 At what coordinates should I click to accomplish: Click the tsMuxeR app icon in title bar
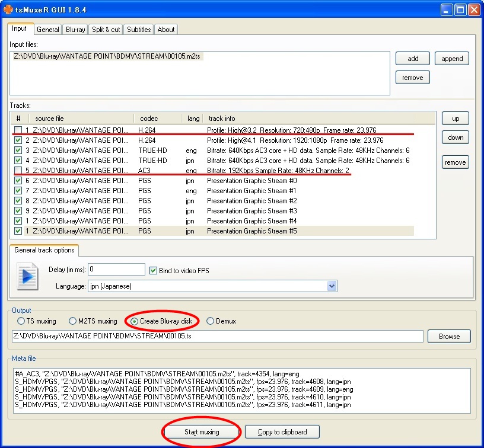click(x=8, y=9)
